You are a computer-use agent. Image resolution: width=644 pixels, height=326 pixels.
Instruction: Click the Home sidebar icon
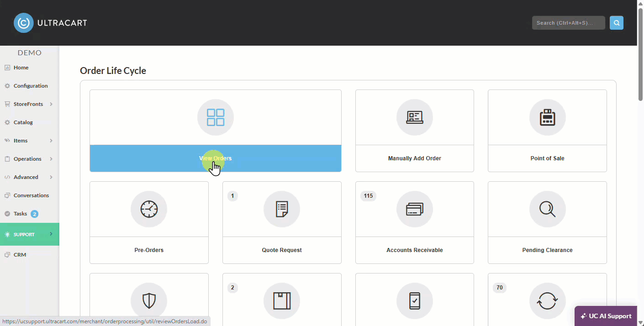pyautogui.click(x=7, y=68)
